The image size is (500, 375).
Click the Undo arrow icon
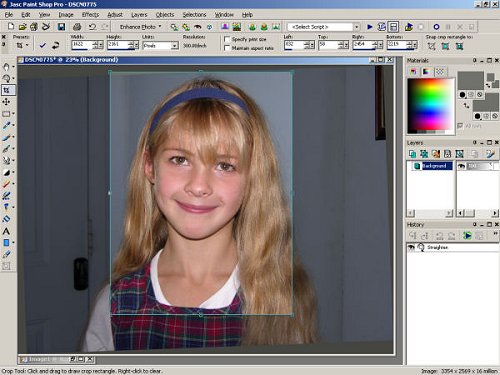click(92, 27)
